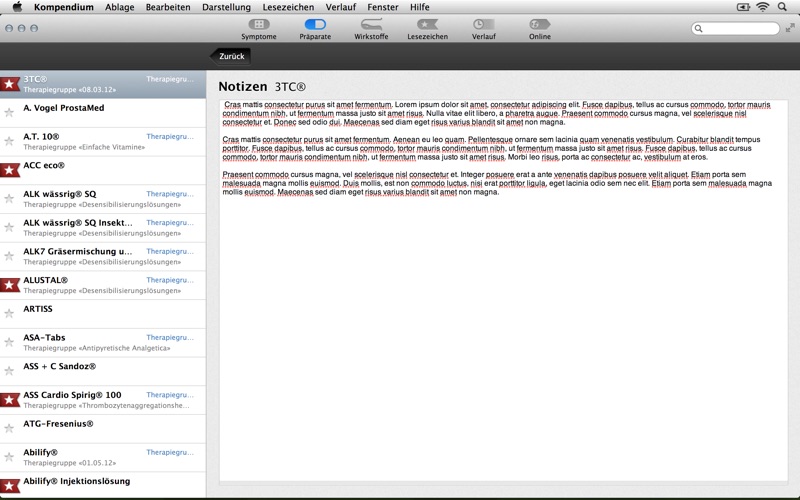The width and height of the screenshot is (800, 500).
Task: Remove bookmark star from 3TC®
Action: [9, 84]
